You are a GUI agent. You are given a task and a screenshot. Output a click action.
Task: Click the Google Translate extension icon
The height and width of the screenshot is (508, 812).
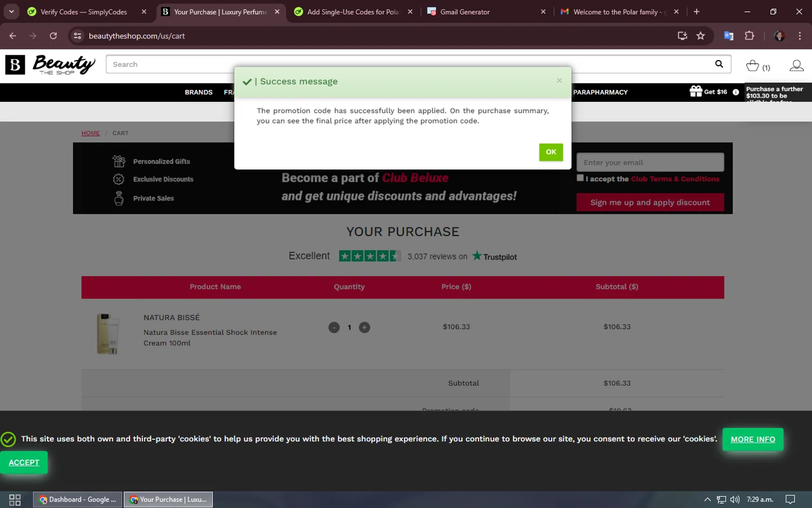coord(729,36)
